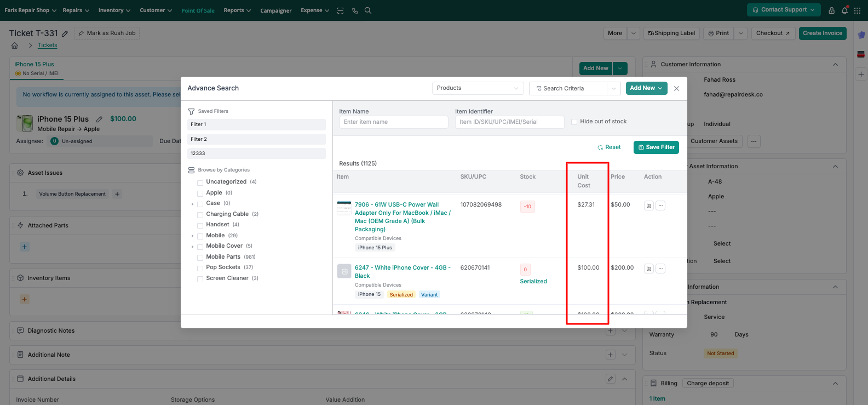Open the Reports menu
Viewport: 868px width, 405px height.
[237, 10]
